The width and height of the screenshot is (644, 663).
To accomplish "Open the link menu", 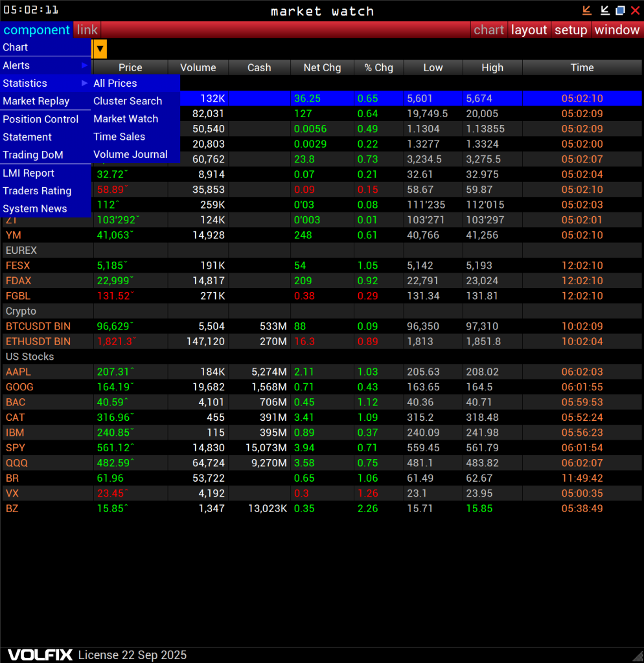I will [87, 30].
